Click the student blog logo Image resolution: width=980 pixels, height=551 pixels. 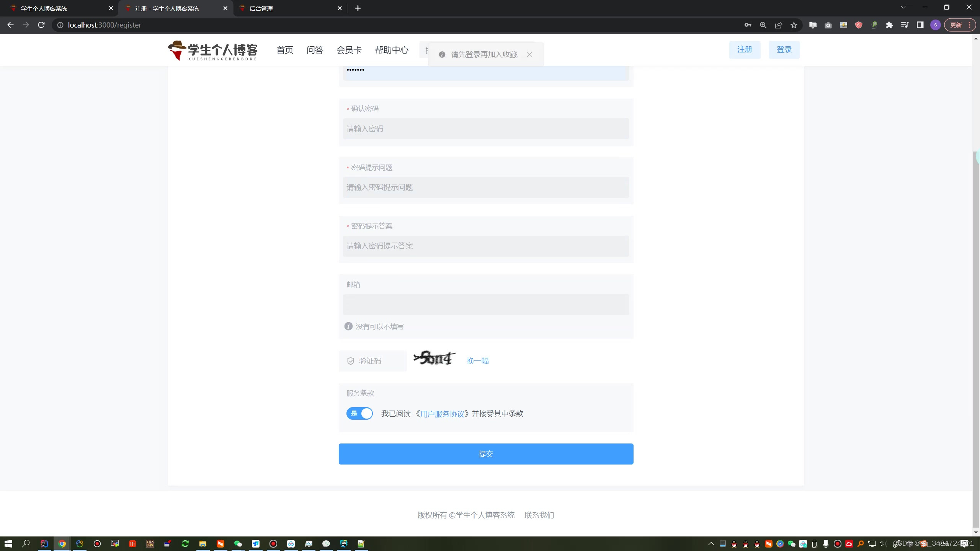[x=213, y=50]
